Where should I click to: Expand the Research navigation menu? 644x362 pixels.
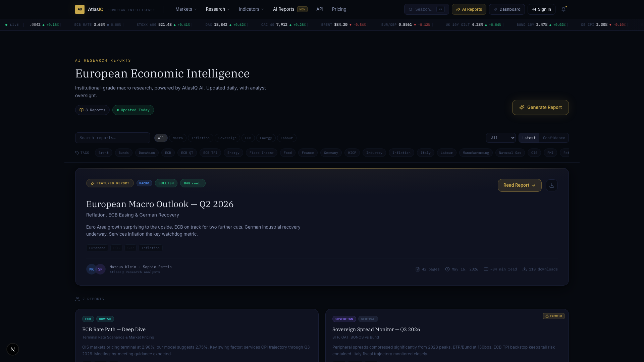[x=218, y=9]
